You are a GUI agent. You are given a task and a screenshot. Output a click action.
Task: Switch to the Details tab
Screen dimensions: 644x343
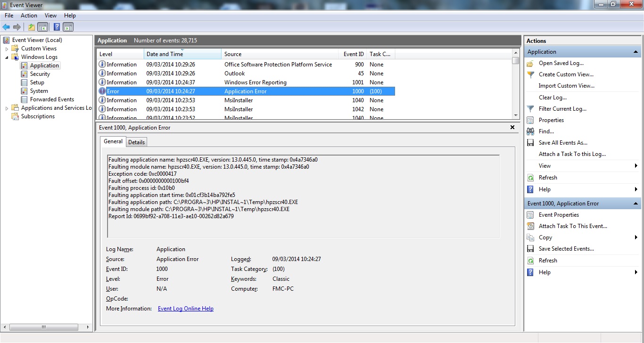click(x=136, y=142)
